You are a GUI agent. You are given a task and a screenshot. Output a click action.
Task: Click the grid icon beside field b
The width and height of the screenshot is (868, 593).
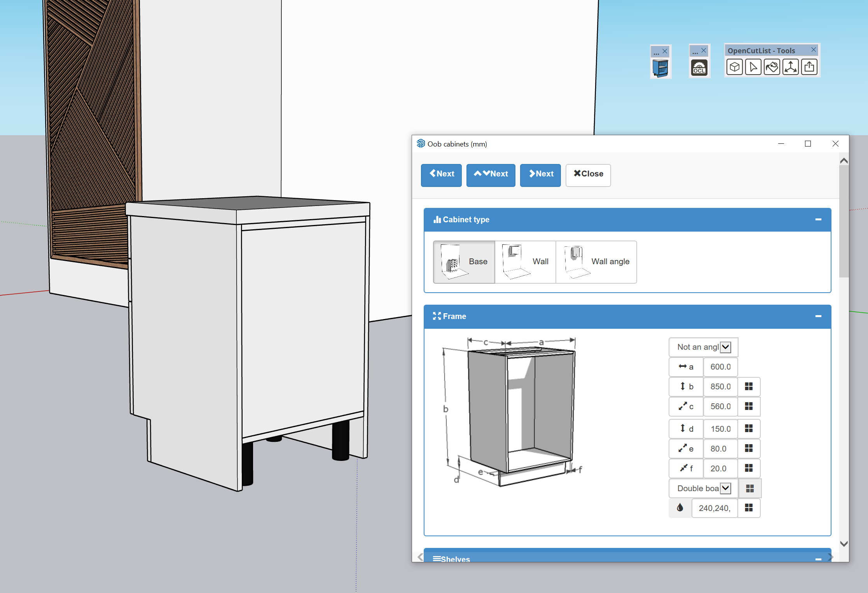tap(749, 386)
